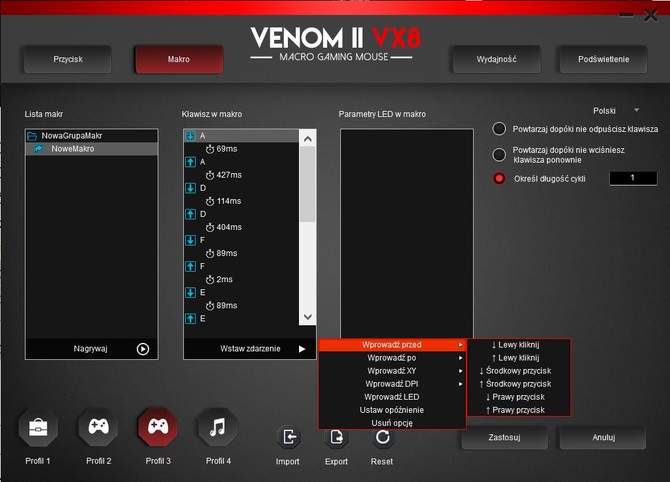Enable Powtarzaj dopóki nie wciśniesz klawisza ponownie
This screenshot has height=482, width=670.
pyautogui.click(x=499, y=154)
